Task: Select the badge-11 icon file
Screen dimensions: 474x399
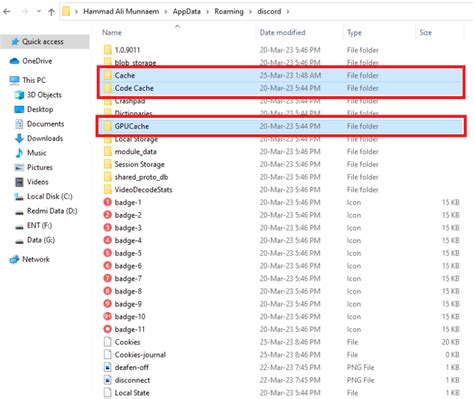Action: tap(107, 329)
